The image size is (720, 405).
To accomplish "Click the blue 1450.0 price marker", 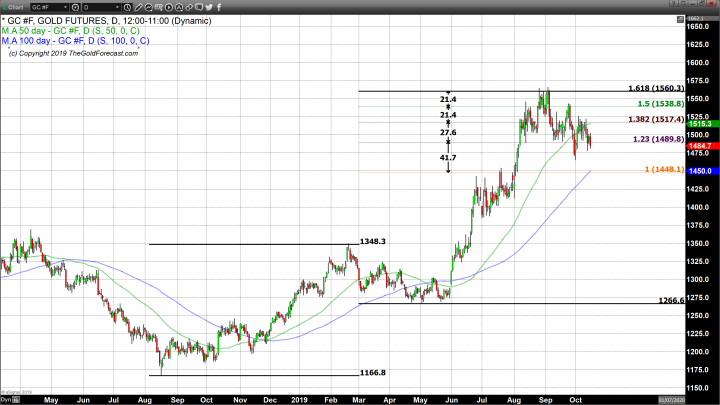I will click(x=703, y=171).
